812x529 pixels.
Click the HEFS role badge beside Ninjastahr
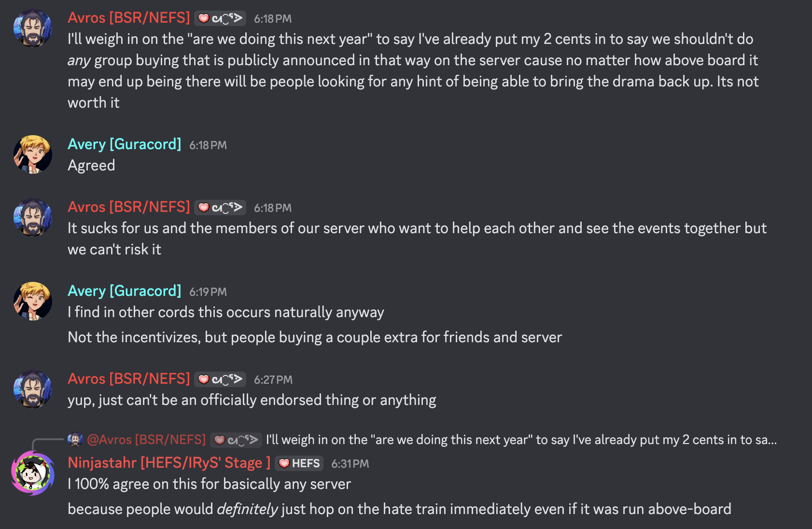point(299,463)
